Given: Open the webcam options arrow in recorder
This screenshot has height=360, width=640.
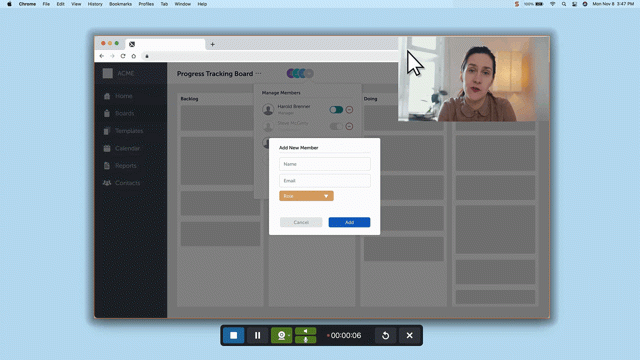Looking at the screenshot, I should point(289,336).
